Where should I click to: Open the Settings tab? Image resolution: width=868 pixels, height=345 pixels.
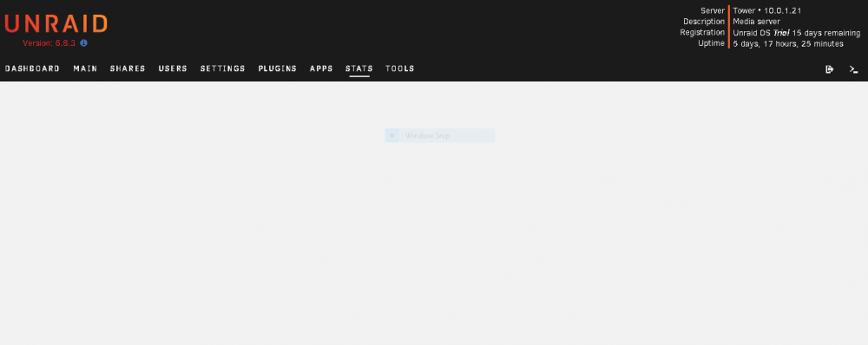click(x=222, y=68)
